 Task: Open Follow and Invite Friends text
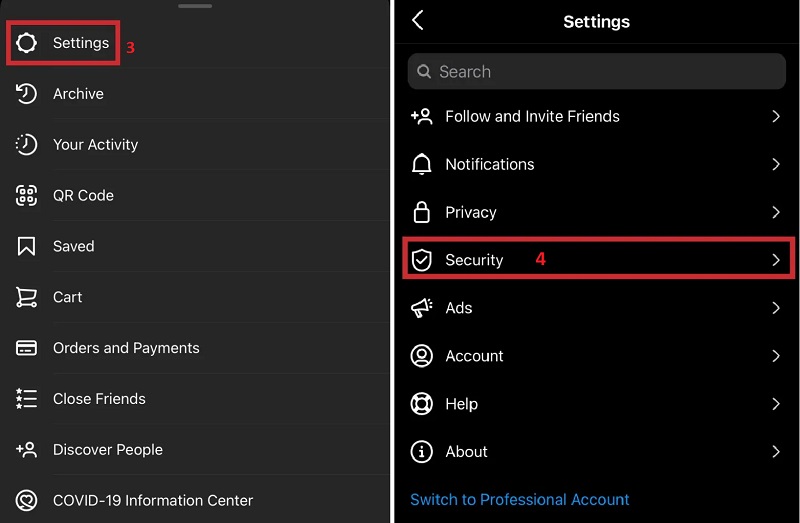(532, 116)
